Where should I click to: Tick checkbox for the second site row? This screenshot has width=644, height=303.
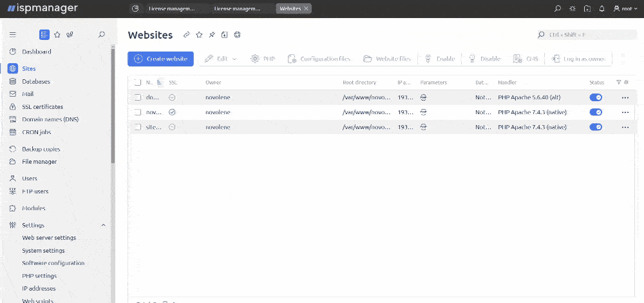coord(138,112)
